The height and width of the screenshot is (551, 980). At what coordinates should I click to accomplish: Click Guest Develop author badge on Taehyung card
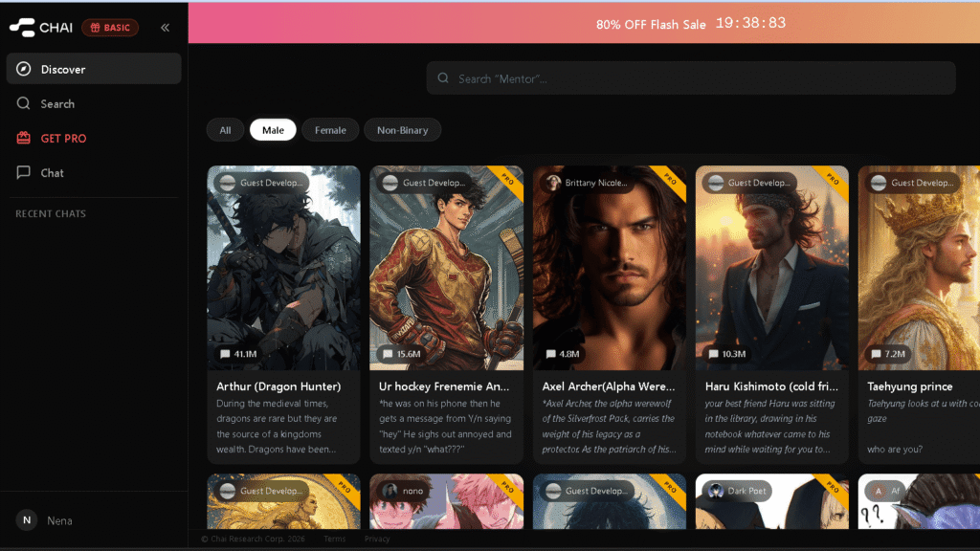tap(912, 183)
